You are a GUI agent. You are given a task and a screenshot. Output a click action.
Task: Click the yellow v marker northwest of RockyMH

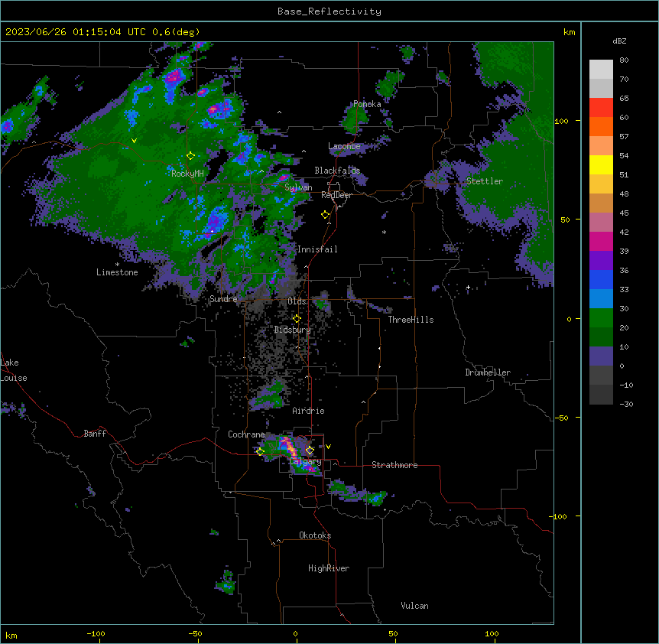point(134,141)
